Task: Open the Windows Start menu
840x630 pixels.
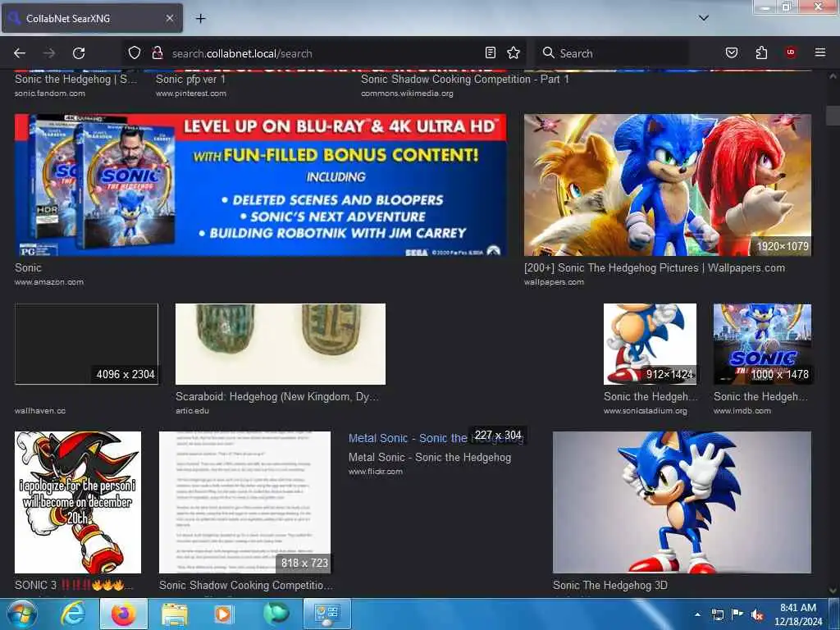Action: (21, 614)
